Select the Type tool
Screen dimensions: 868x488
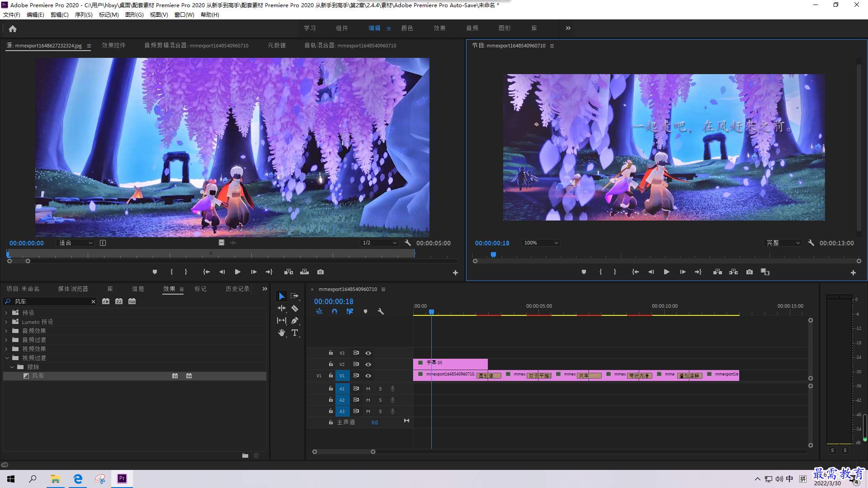295,333
